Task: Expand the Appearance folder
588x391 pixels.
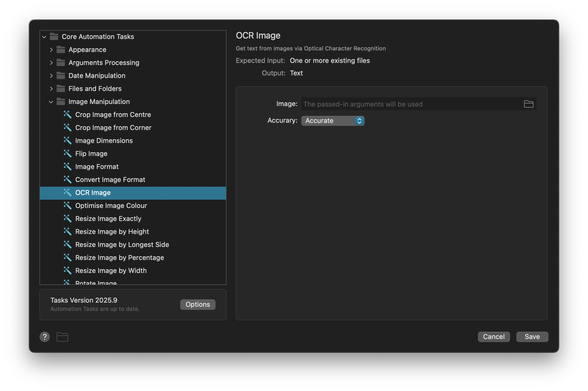Action: click(51, 49)
